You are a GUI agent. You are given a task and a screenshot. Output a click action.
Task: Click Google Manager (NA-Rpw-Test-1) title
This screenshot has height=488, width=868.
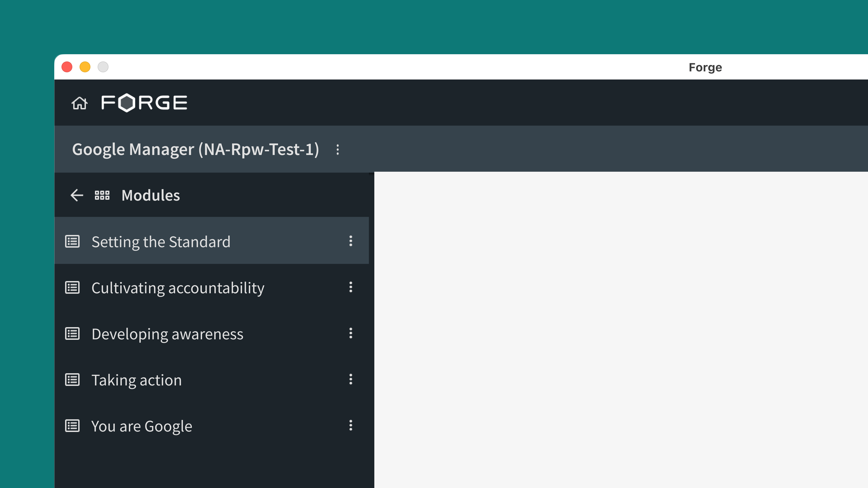196,150
